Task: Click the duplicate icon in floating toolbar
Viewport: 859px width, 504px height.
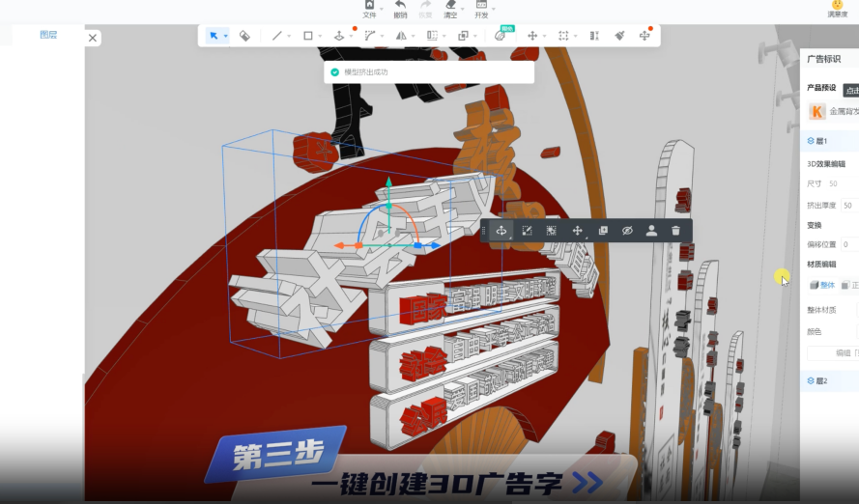Action: click(x=602, y=231)
